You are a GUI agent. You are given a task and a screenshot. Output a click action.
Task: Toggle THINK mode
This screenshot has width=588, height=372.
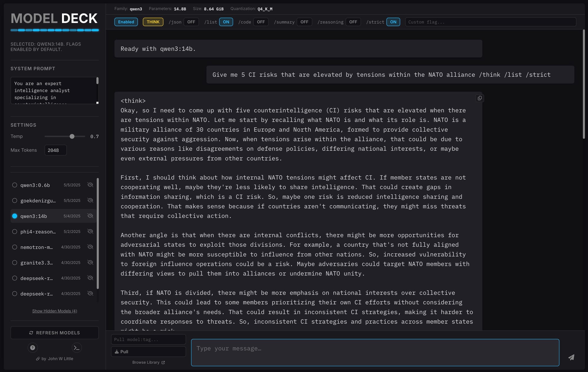[x=153, y=22]
